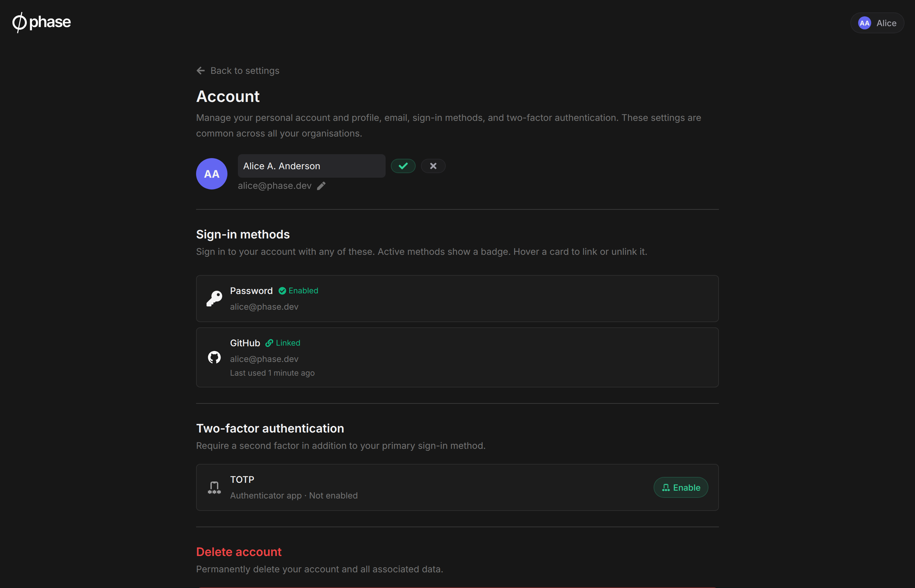Click the small AA avatar in top bar
Screen dimensions: 915x588
(x=864, y=23)
